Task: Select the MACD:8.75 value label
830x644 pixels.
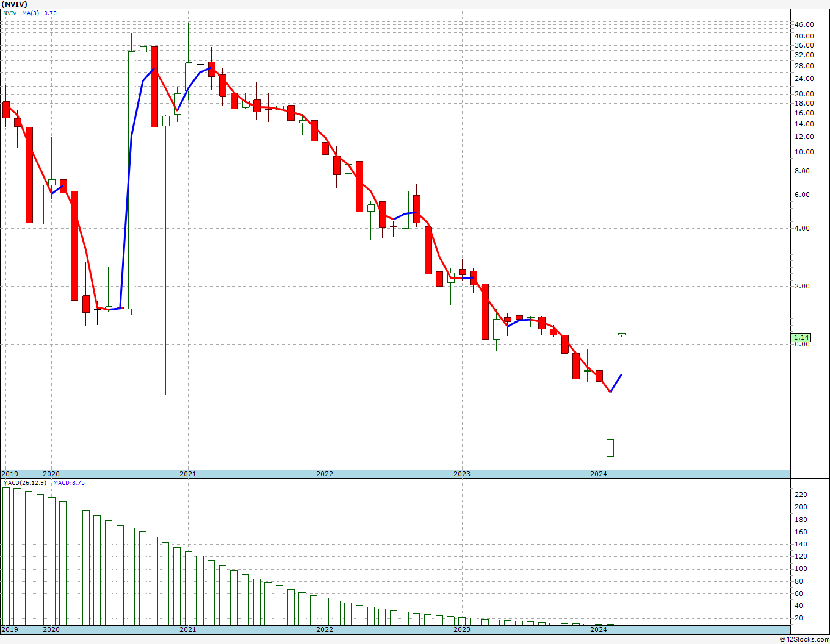Action: (x=69, y=483)
